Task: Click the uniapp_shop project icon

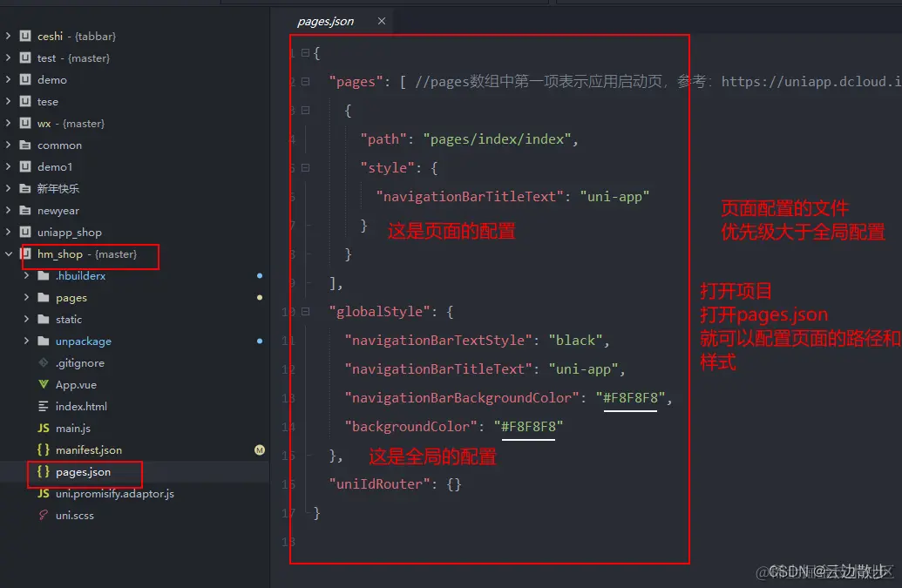Action: pos(25,233)
